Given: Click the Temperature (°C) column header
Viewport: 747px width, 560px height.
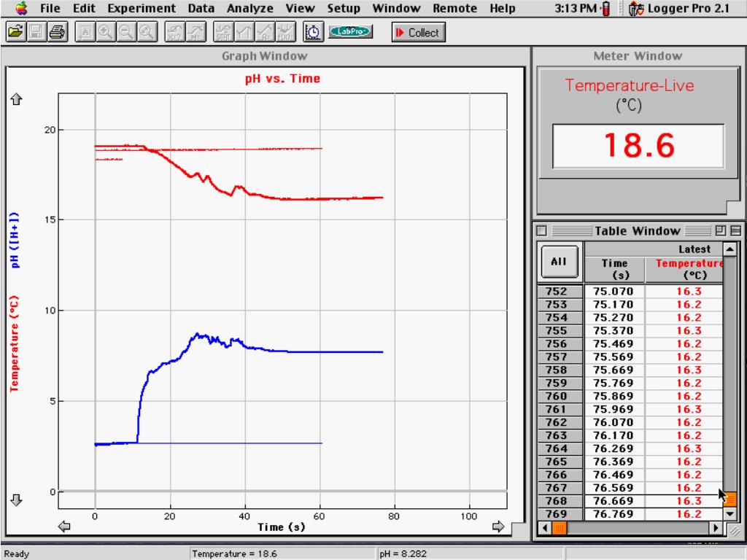Looking at the screenshot, I should click(x=685, y=269).
